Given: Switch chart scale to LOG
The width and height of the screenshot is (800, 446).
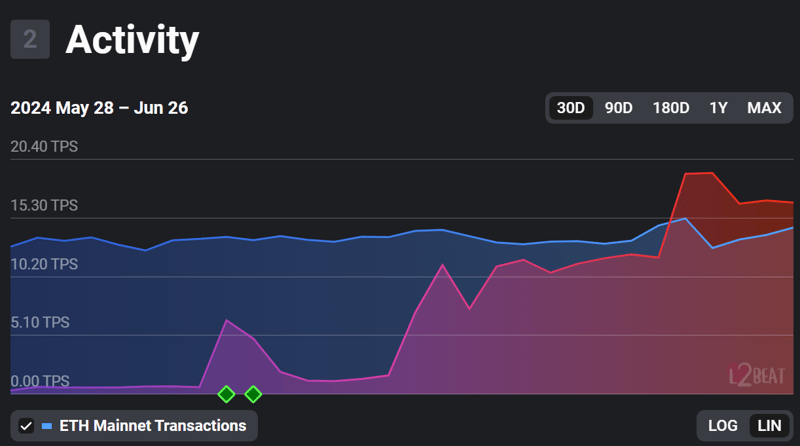Looking at the screenshot, I should 722,426.
